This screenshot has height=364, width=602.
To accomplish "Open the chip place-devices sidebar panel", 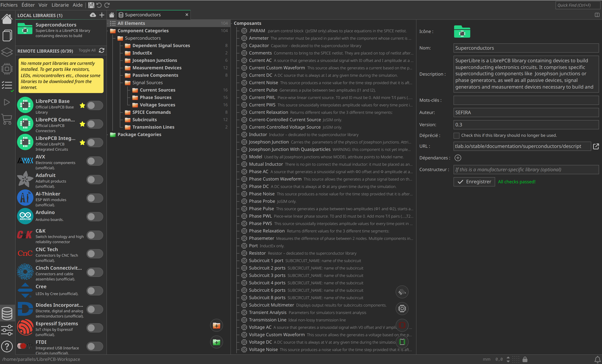I will (x=7, y=69).
